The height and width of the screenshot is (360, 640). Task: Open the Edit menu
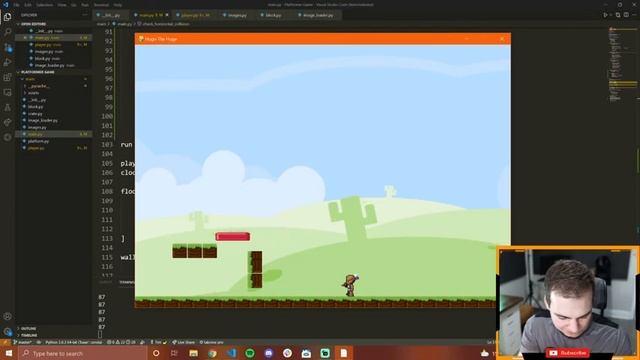pyautogui.click(x=28, y=5)
